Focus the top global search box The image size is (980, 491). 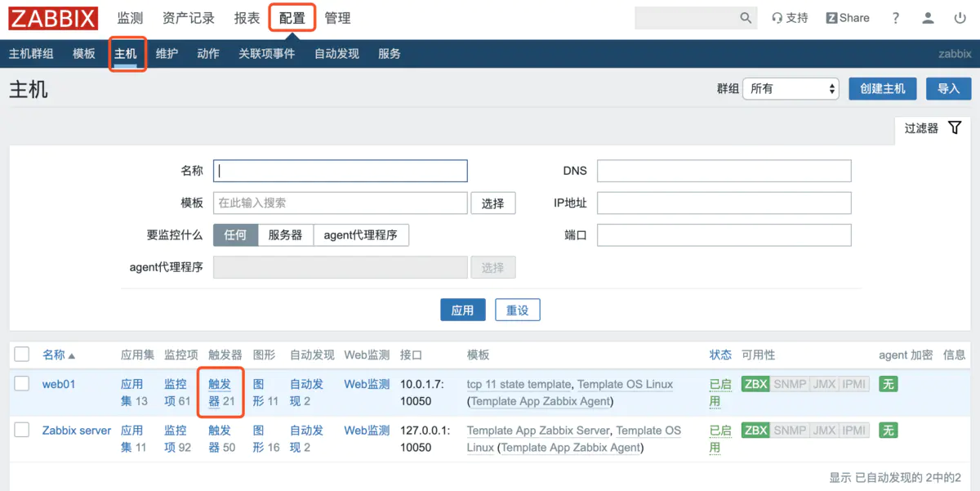coord(686,18)
